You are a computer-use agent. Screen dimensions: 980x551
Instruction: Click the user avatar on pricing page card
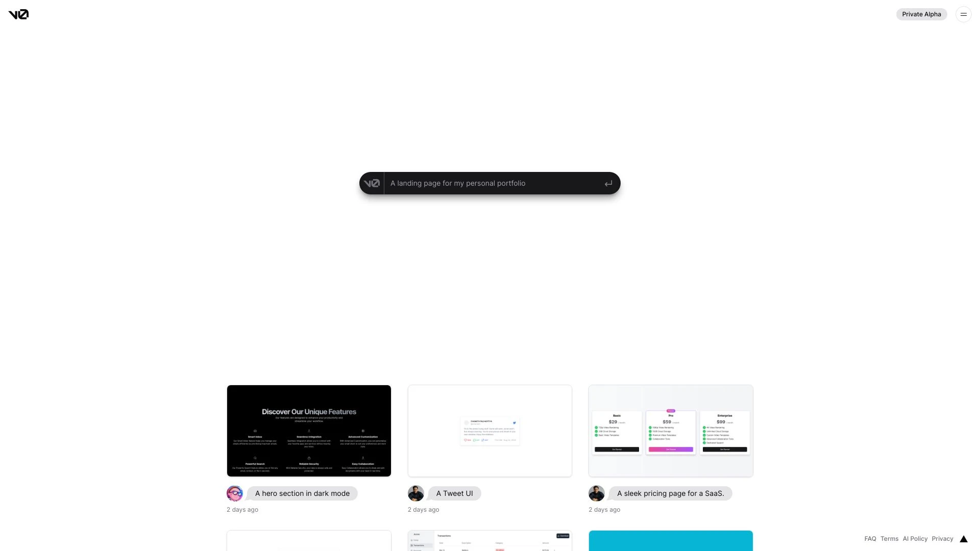point(595,493)
